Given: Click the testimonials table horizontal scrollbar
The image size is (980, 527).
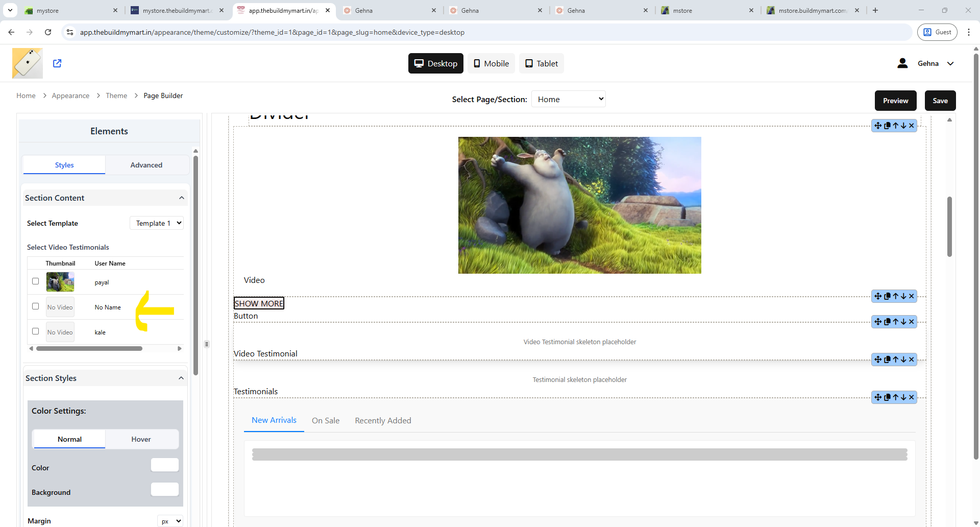Looking at the screenshot, I should pyautogui.click(x=89, y=349).
